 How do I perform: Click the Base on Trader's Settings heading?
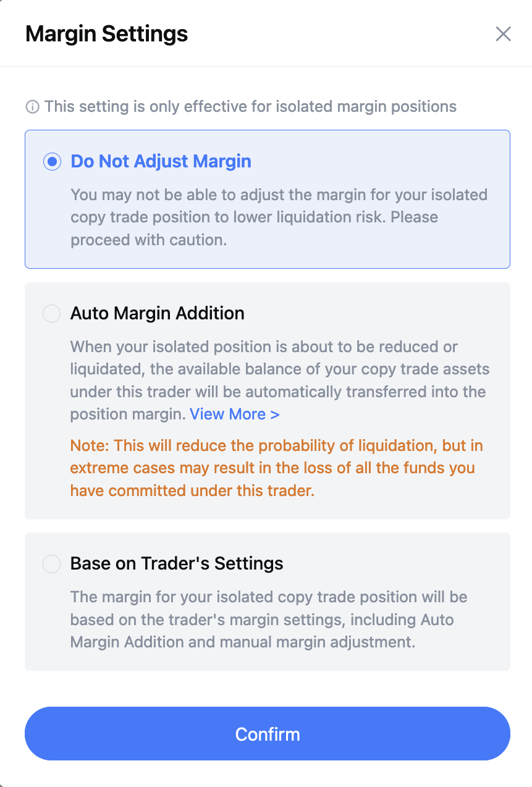(x=177, y=563)
